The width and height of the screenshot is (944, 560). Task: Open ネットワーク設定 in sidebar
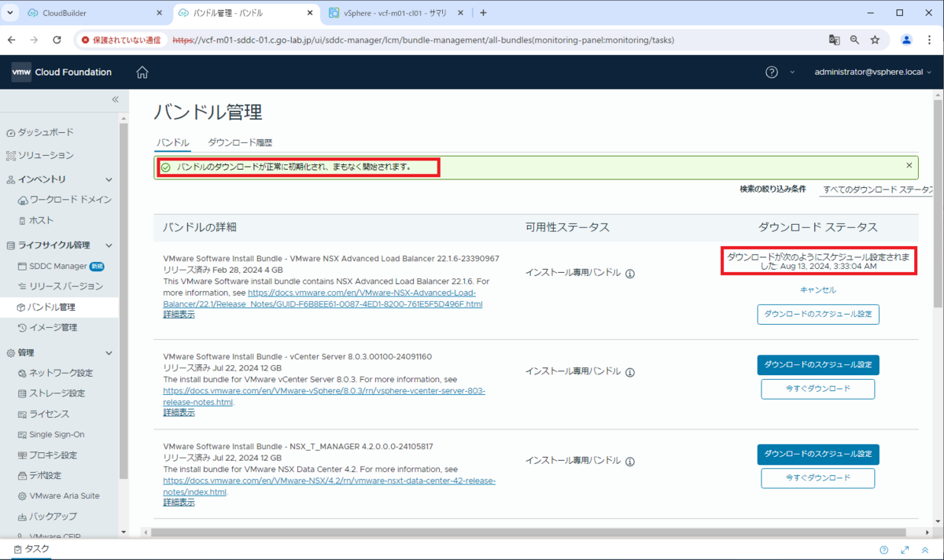[x=59, y=373]
